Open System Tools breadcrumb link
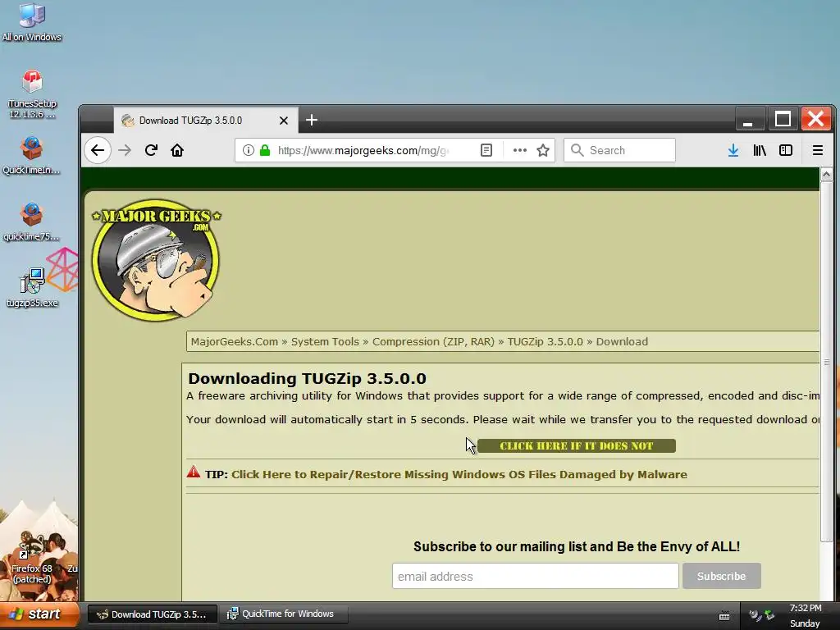840x630 pixels. (325, 342)
